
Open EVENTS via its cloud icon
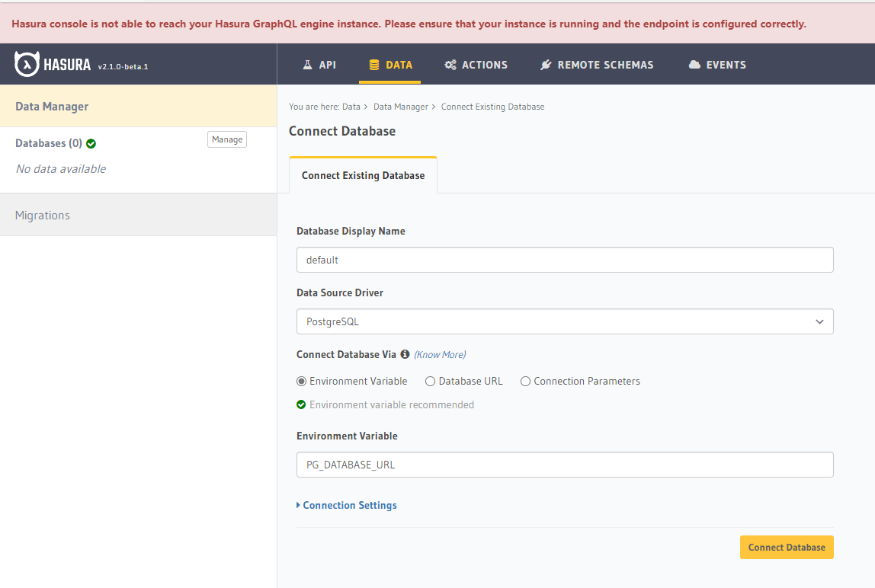click(694, 64)
